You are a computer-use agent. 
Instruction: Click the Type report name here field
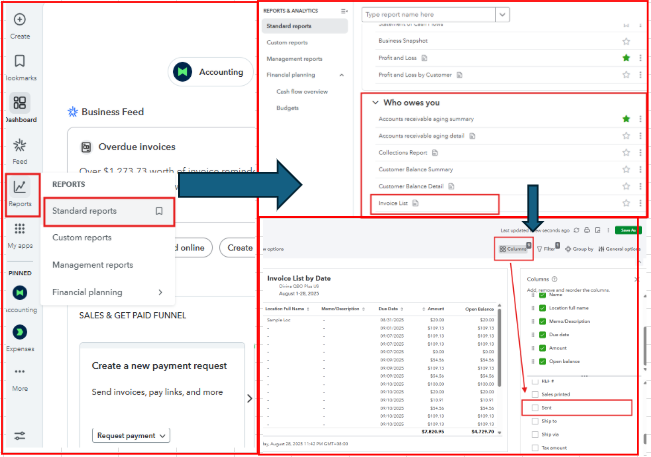pyautogui.click(x=428, y=15)
